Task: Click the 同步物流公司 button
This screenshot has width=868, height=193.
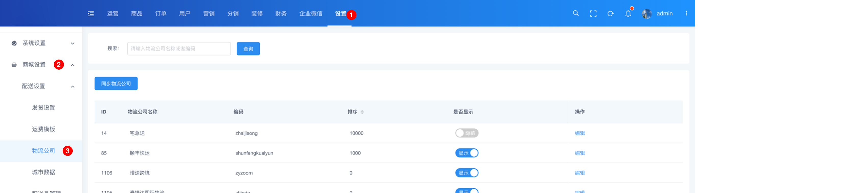Action: [x=116, y=84]
